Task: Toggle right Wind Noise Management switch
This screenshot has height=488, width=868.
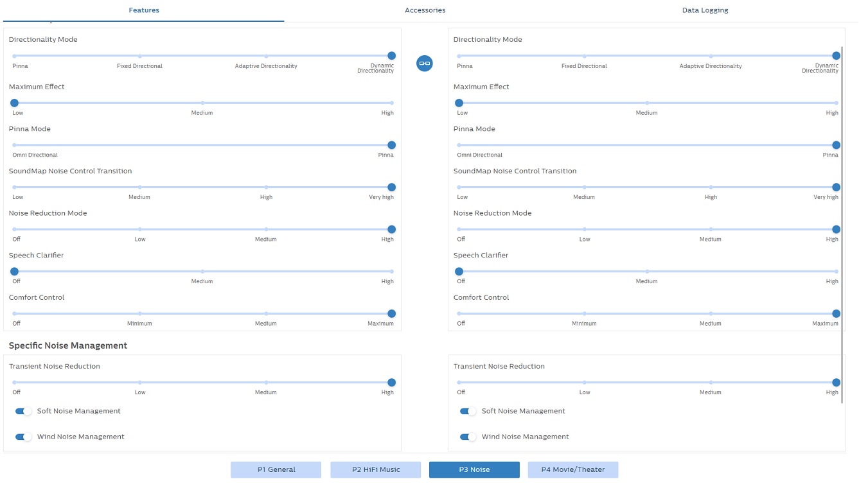Action: (468, 437)
